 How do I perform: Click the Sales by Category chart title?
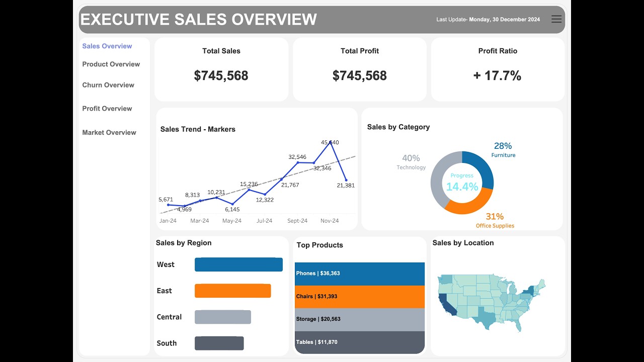click(x=398, y=127)
